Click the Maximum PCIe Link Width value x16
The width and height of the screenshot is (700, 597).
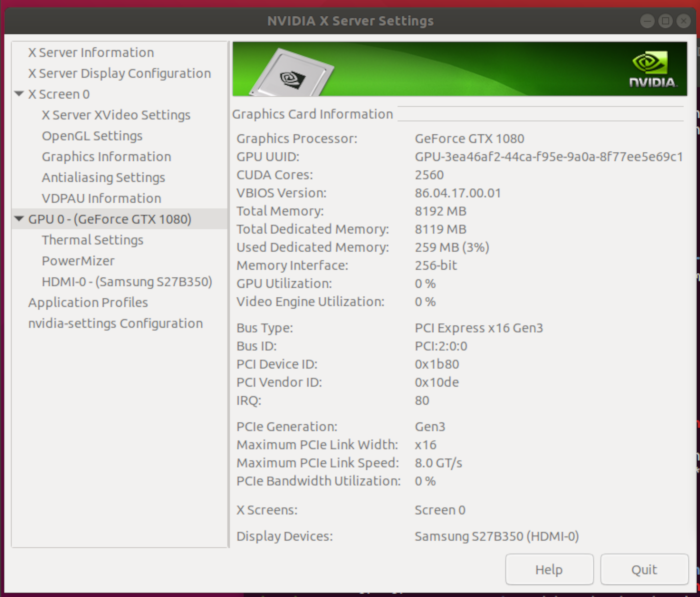[425, 445]
